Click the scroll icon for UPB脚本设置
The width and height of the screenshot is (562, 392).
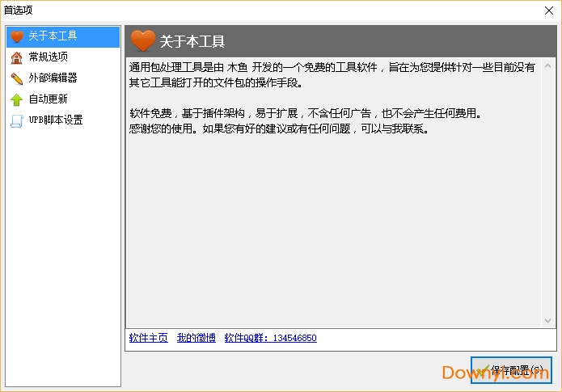[x=16, y=120]
